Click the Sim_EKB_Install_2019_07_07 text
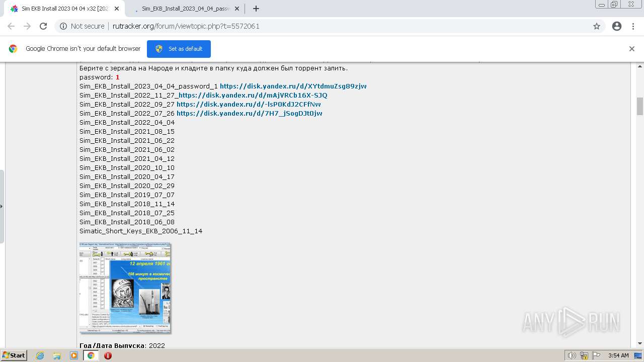The image size is (644, 362). pyautogui.click(x=127, y=195)
